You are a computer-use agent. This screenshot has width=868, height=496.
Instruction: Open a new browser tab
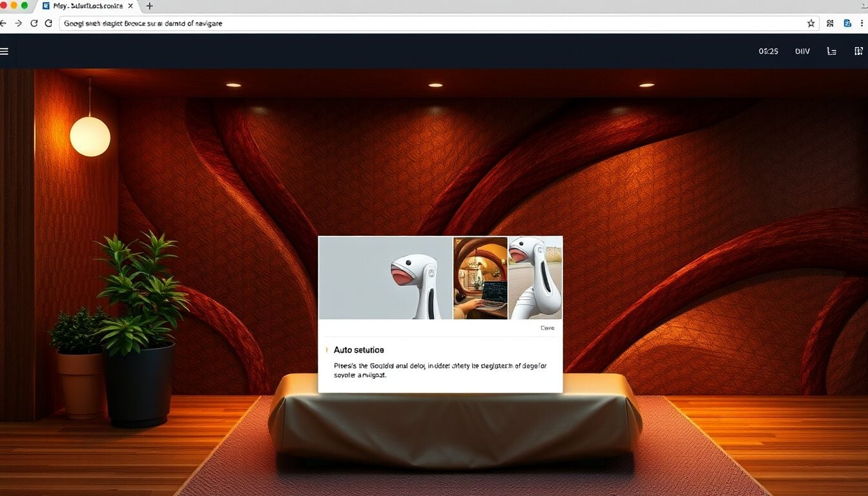150,6
